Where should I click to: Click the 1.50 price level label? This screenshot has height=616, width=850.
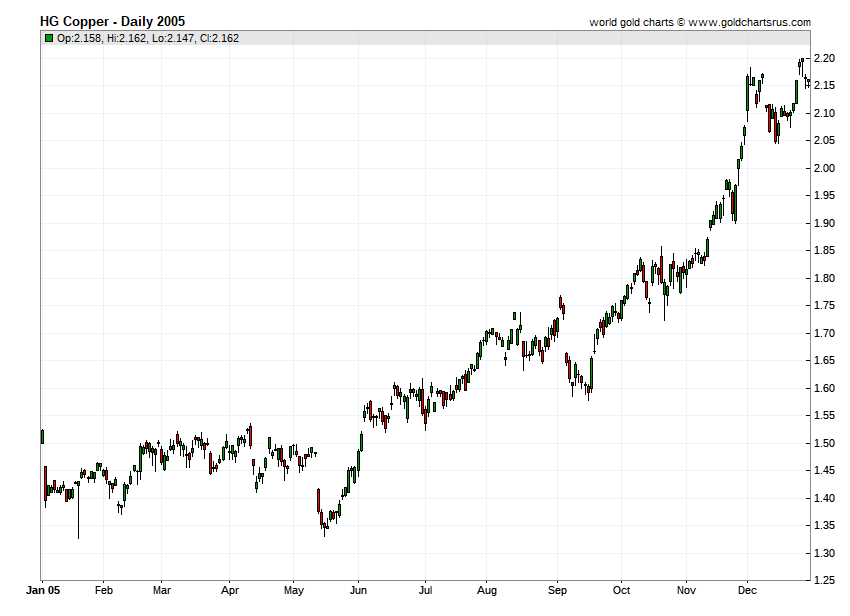point(825,443)
